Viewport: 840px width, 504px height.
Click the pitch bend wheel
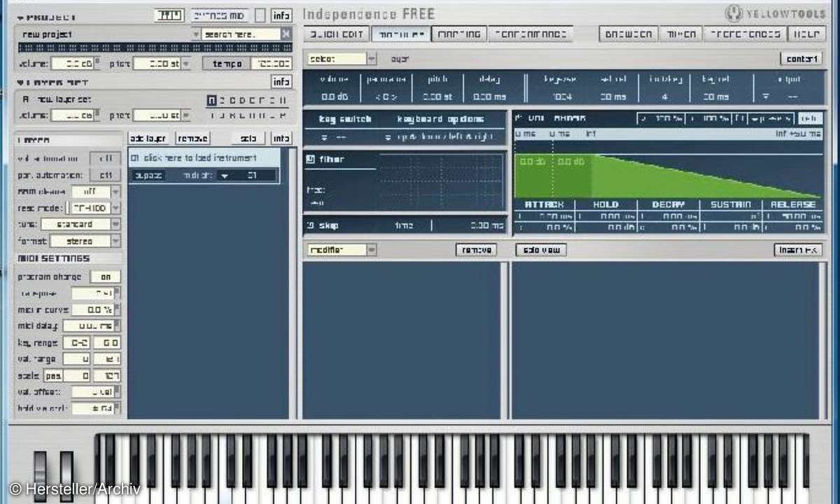point(41,476)
